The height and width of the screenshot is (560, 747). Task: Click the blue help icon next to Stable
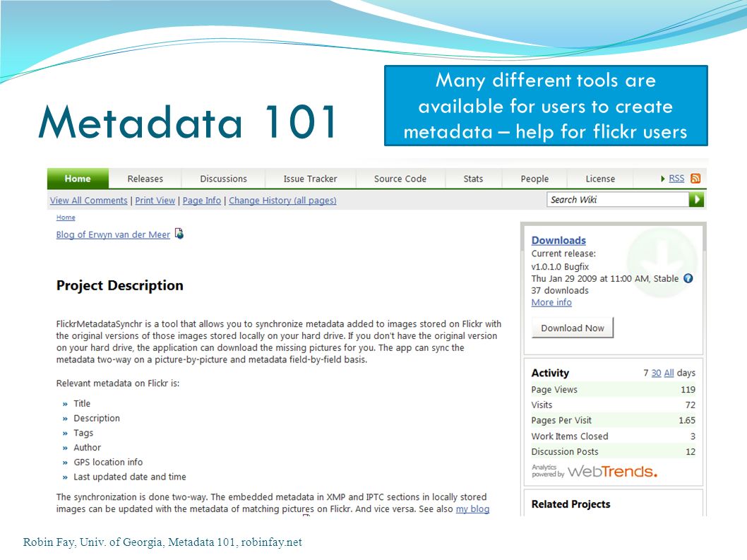[x=688, y=278]
